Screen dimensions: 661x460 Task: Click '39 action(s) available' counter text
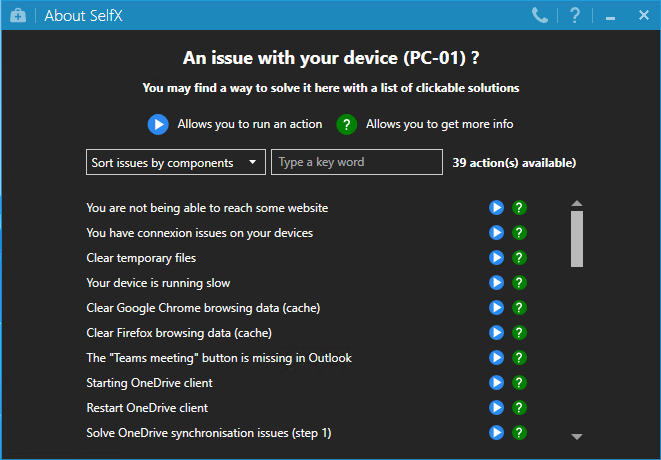(514, 163)
